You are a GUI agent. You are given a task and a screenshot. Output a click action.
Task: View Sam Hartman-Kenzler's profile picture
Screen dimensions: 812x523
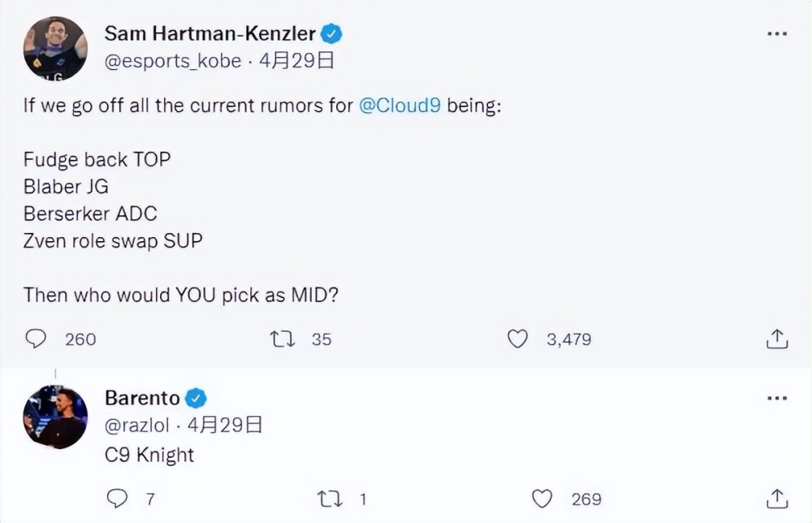(55, 49)
